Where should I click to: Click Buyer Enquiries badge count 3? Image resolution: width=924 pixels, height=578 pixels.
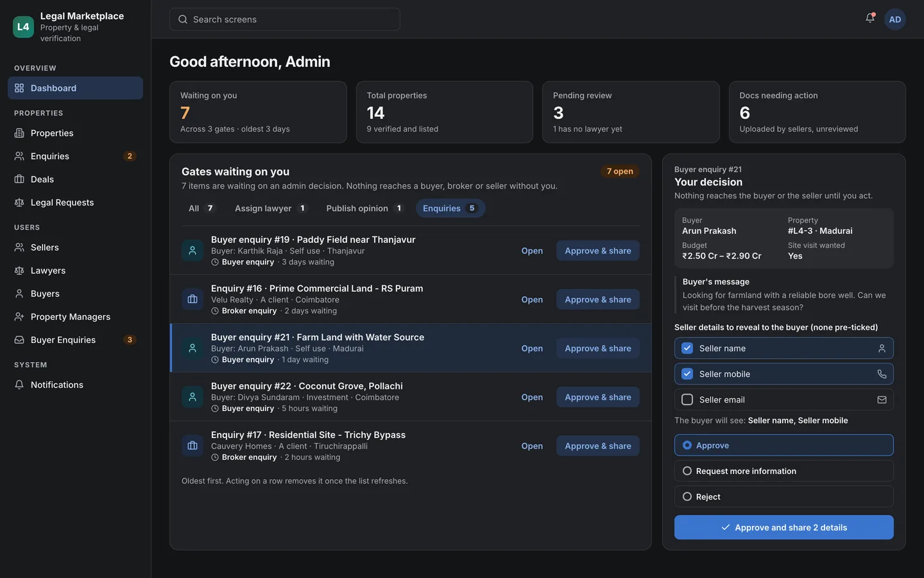pos(130,340)
